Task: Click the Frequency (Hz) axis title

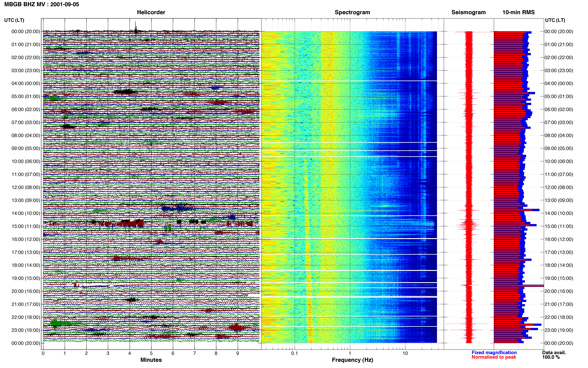Action: pyautogui.click(x=352, y=360)
